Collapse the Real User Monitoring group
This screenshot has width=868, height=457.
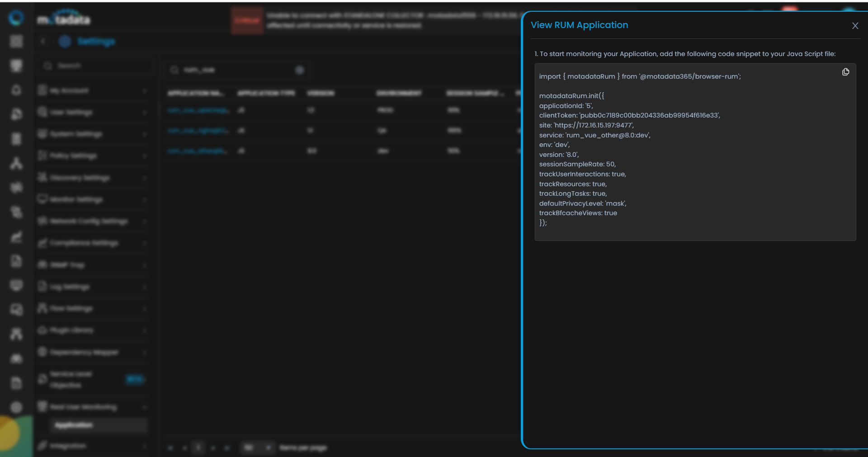92,407
